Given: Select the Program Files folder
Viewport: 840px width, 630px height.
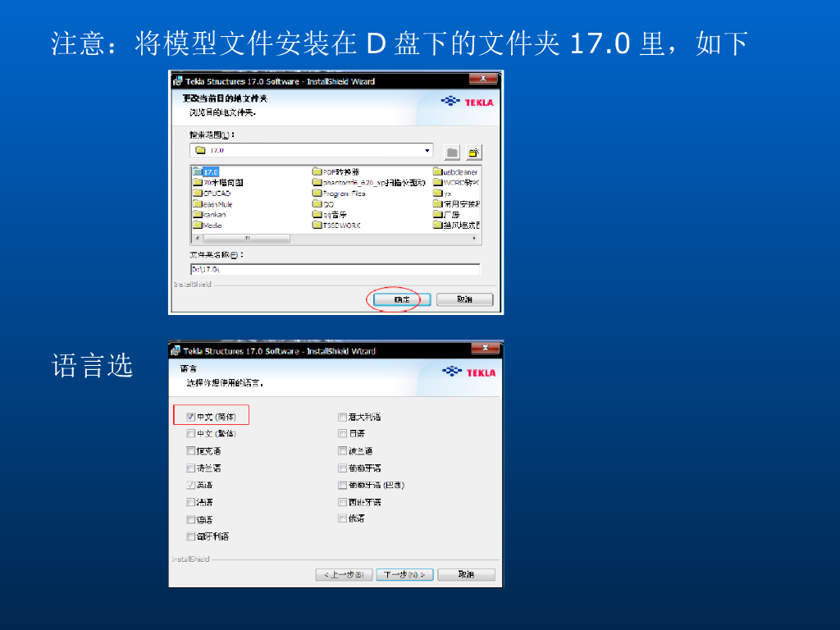Looking at the screenshot, I should pos(339,194).
